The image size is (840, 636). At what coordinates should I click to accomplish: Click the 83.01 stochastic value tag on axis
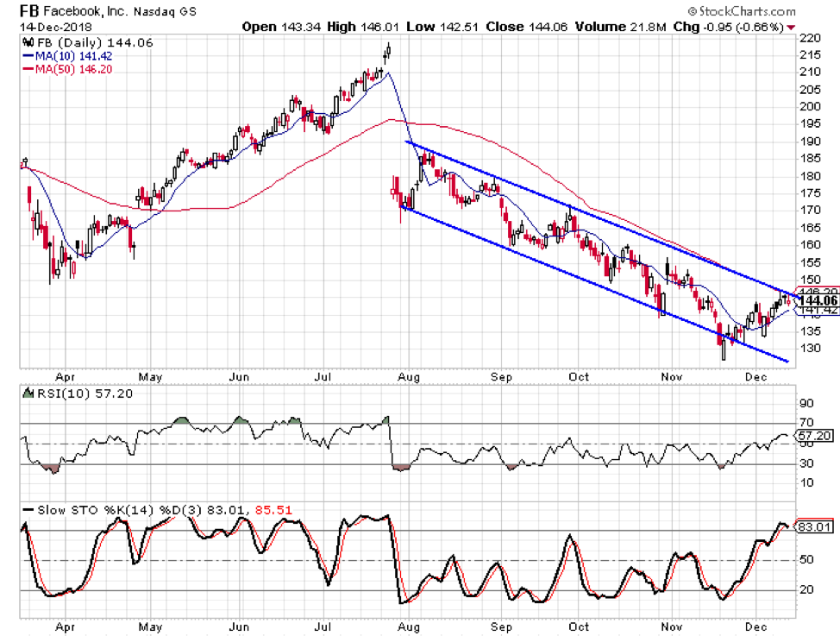pyautogui.click(x=815, y=526)
